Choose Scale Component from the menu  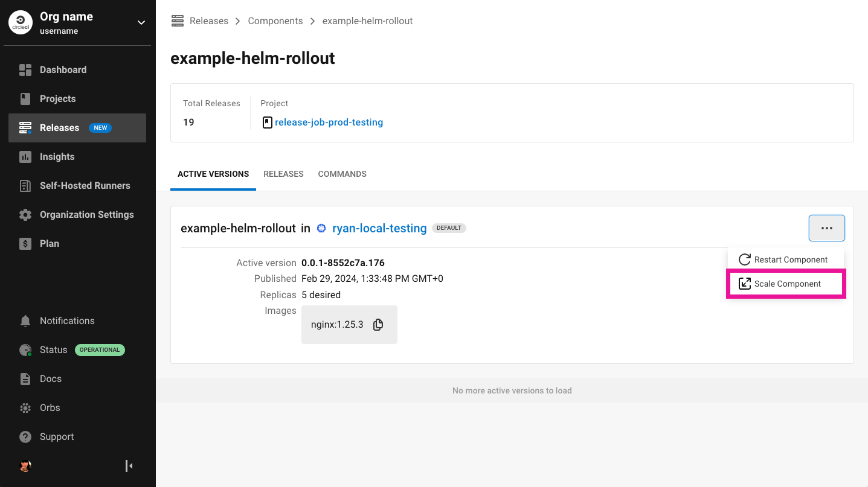785,284
